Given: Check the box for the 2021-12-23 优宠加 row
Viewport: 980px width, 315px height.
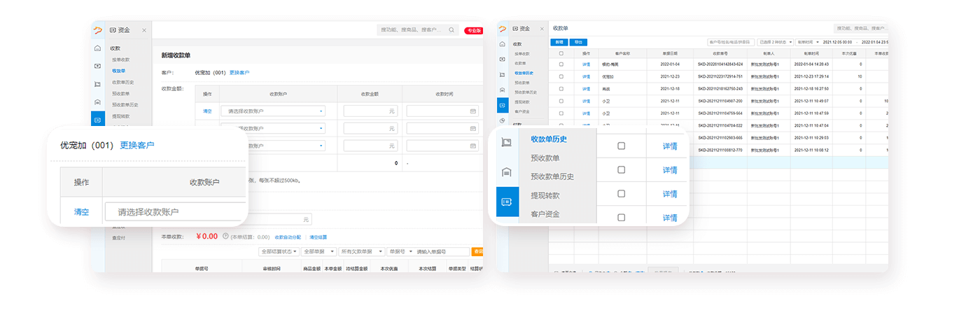Looking at the screenshot, I should pos(561,76).
